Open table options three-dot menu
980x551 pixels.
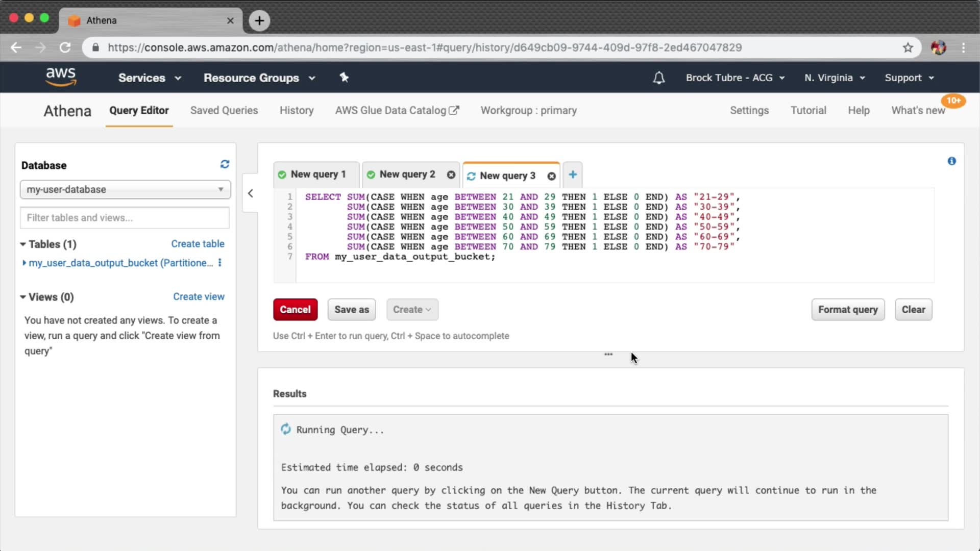tap(220, 263)
